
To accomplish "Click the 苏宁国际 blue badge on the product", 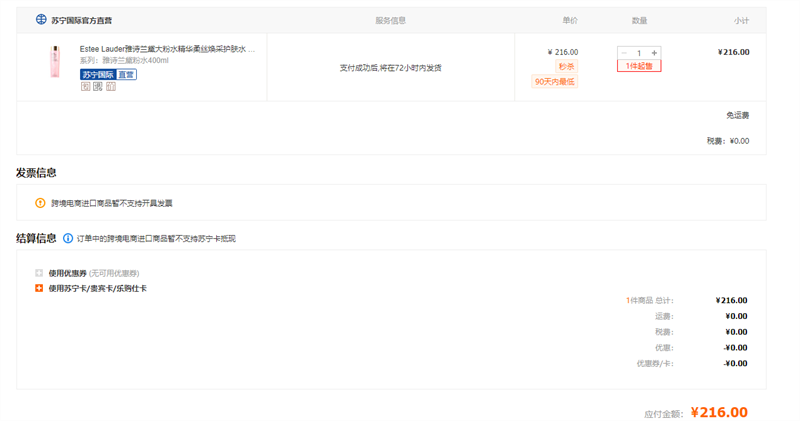I will pos(97,75).
